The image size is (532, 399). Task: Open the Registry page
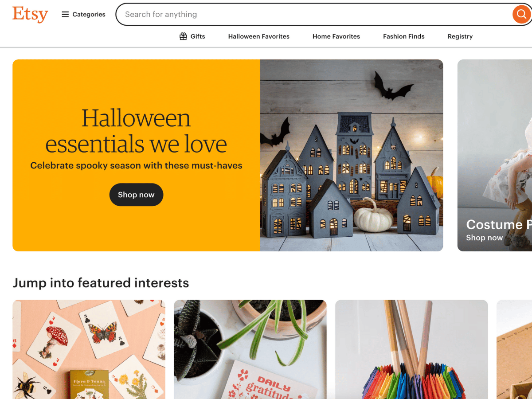coord(460,36)
